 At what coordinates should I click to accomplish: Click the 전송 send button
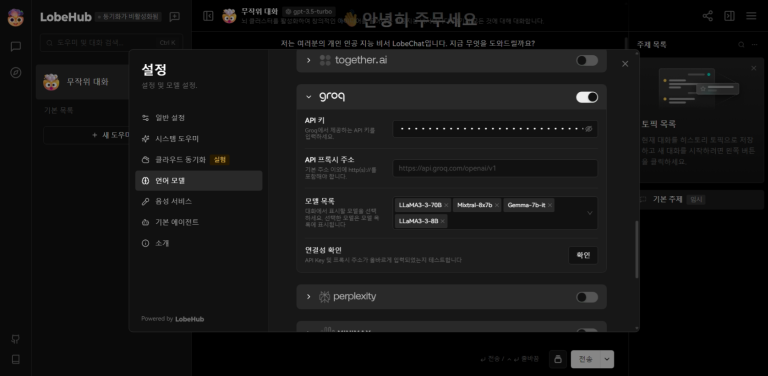(x=586, y=359)
